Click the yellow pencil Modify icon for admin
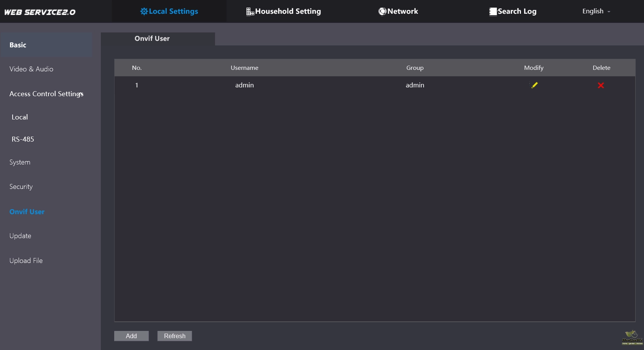This screenshot has width=644, height=350. 534,85
